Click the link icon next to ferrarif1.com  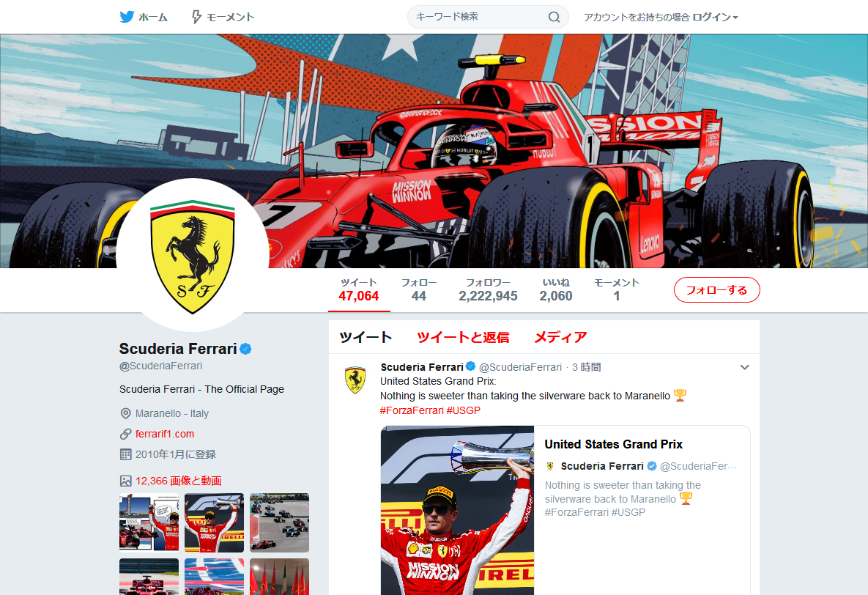(126, 434)
